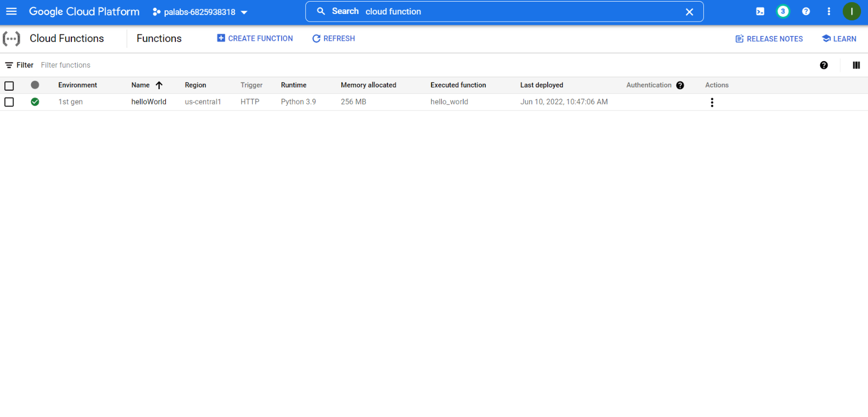Activate Cloud Shell terminal icon
This screenshot has height=417, width=868.
pos(760,11)
